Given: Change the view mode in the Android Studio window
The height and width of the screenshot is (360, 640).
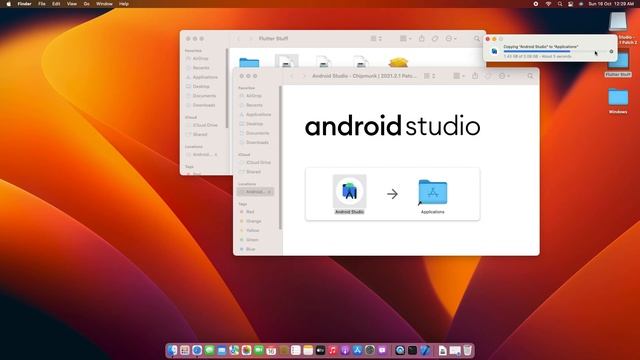Looking at the screenshot, I should [429, 76].
